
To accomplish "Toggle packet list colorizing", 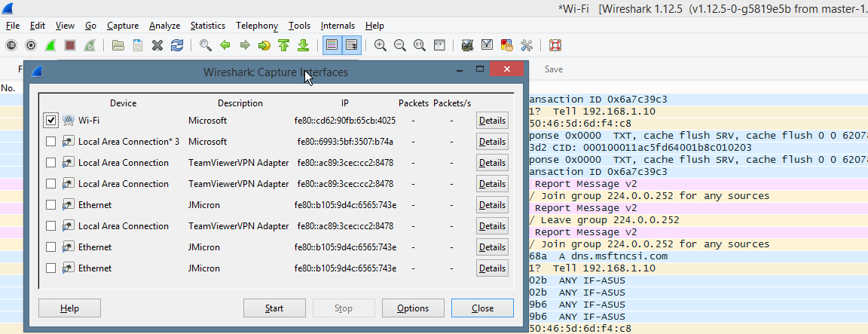I will tap(332, 45).
